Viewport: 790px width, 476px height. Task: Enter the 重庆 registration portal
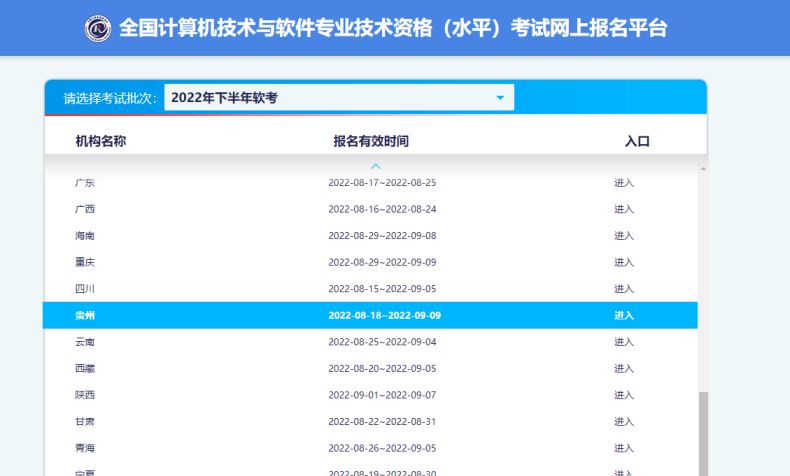pyautogui.click(x=624, y=262)
